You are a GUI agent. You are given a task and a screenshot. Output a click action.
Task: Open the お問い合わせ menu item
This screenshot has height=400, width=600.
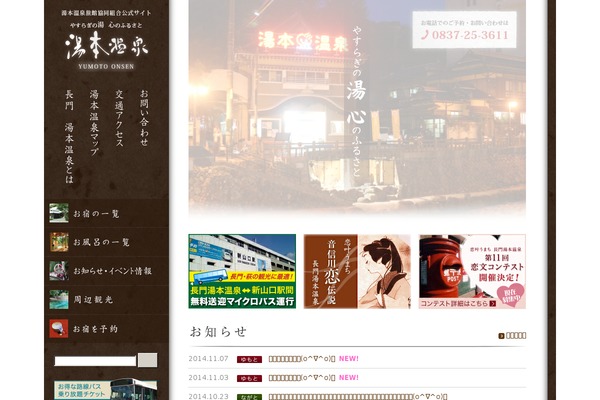[x=144, y=118]
